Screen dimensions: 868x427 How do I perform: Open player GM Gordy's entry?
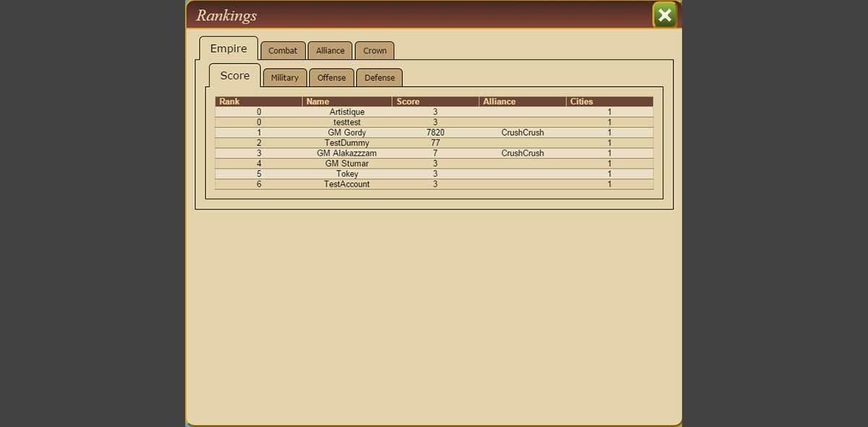(346, 133)
